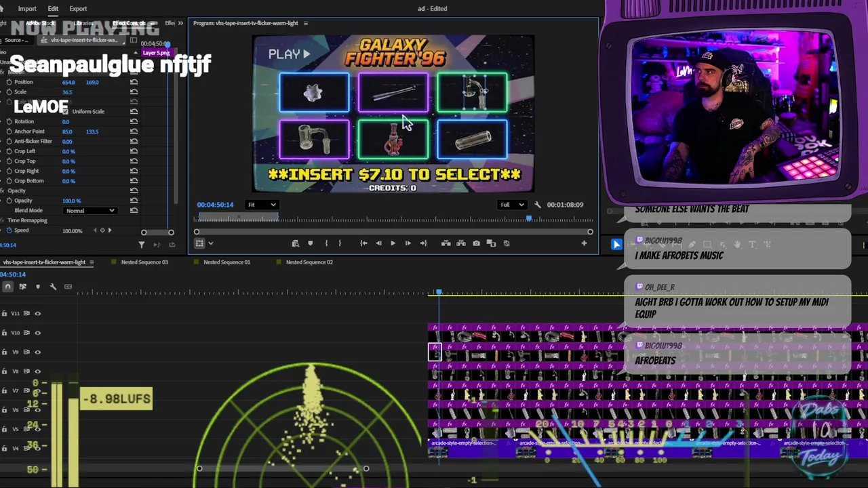The width and height of the screenshot is (868, 488).
Task: Go to Out point in Program monitor
Action: tap(423, 243)
